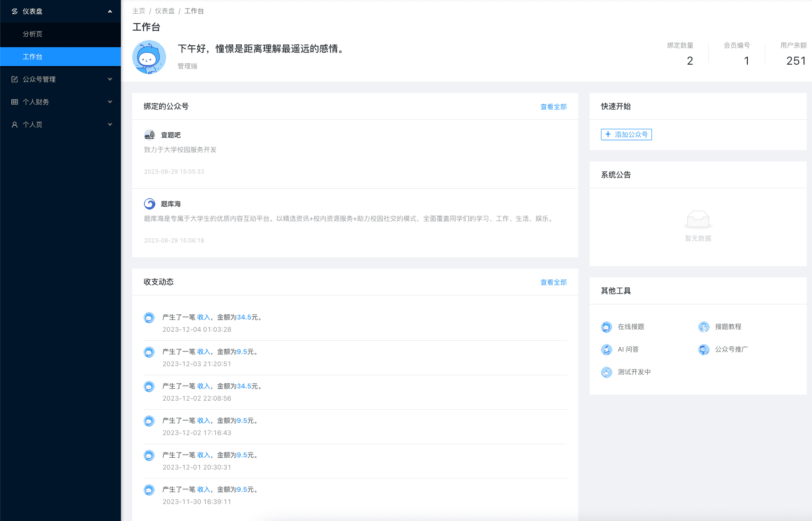Viewport: 812px width, 521px height.
Task: Go to 主页 via breadcrumb
Action: [139, 11]
